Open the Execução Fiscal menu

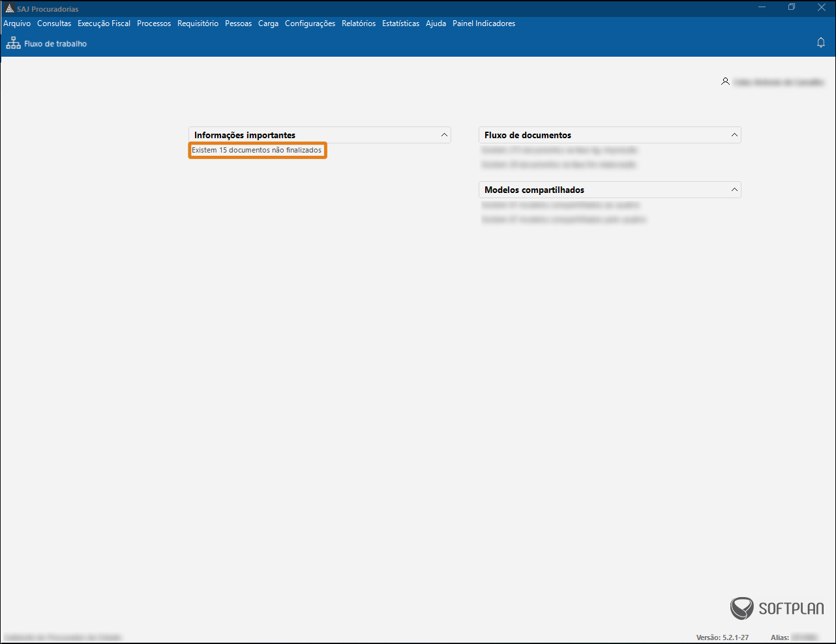tap(104, 23)
